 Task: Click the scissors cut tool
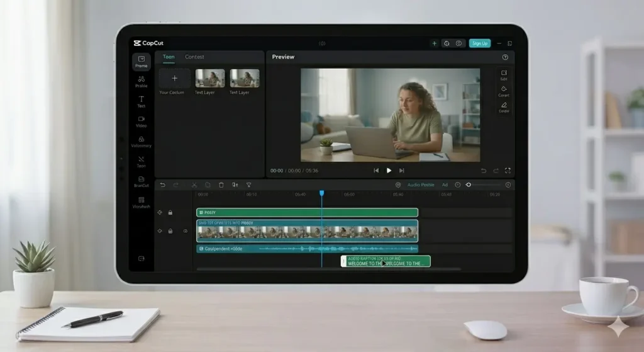tap(194, 185)
